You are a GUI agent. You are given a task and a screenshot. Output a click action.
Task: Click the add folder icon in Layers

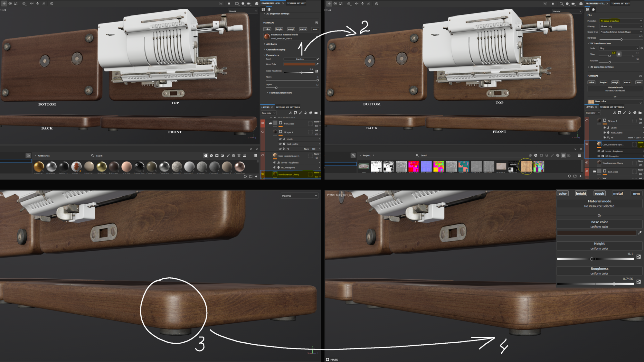pyautogui.click(x=316, y=113)
